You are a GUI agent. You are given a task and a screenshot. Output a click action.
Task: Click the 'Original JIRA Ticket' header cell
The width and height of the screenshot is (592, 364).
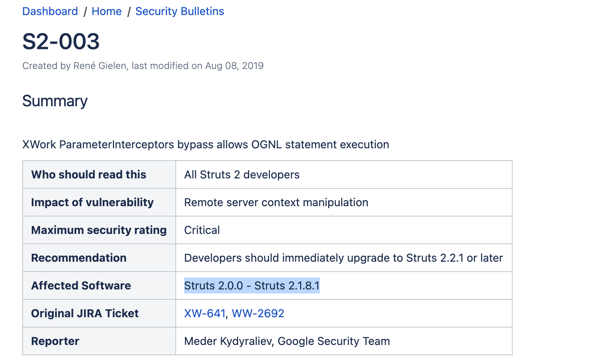(99, 313)
